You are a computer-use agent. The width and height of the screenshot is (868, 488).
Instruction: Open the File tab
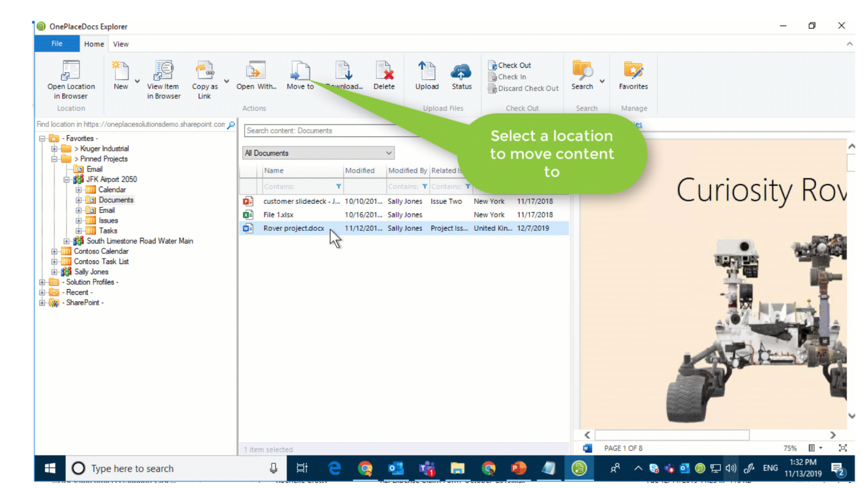click(57, 44)
